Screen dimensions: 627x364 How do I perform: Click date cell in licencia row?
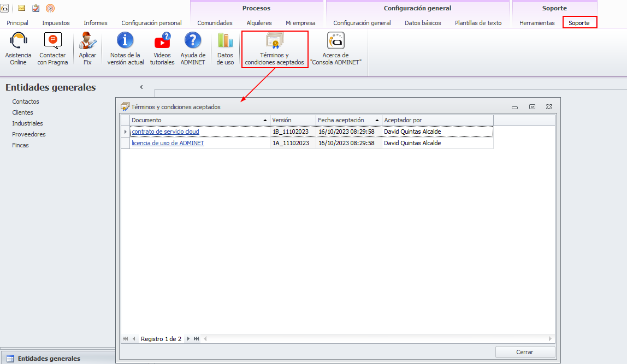coord(348,143)
